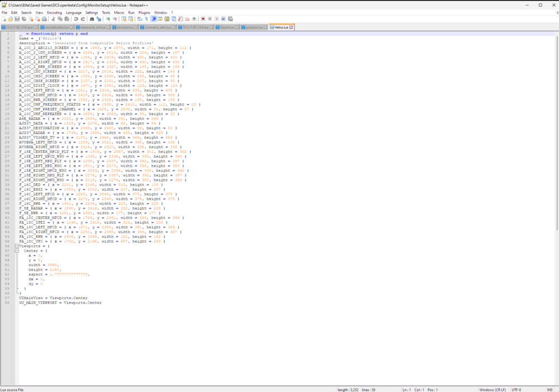Switch to the command_defs.lua tab
Viewport: 559px width, 392px height.
tap(157, 27)
